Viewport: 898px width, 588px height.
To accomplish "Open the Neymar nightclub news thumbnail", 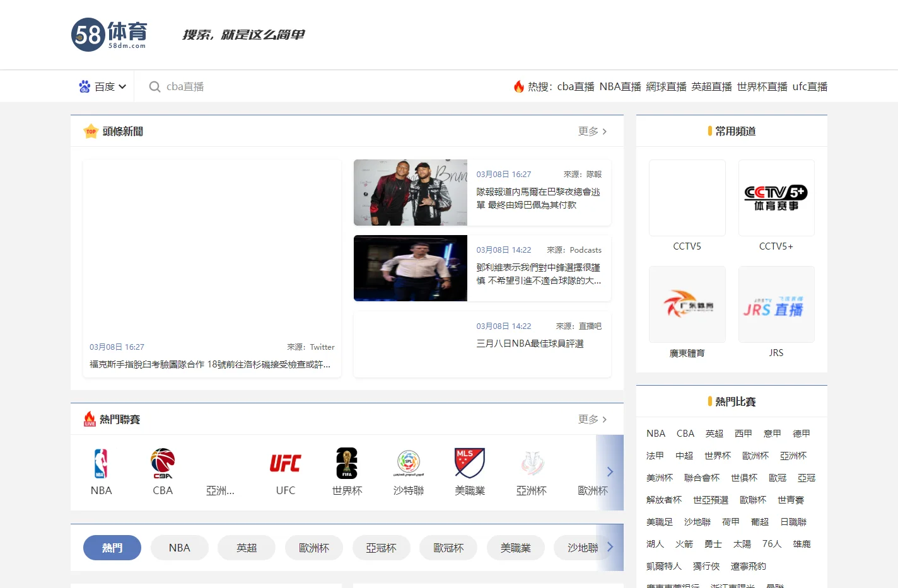I will 411,192.
